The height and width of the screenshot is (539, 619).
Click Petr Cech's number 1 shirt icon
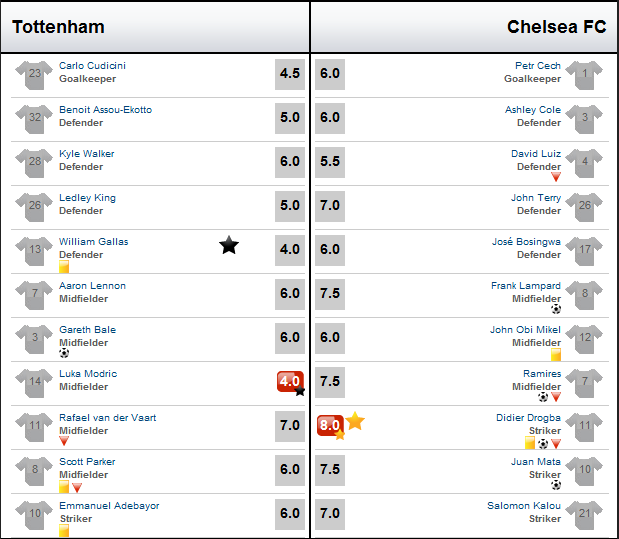pos(584,75)
